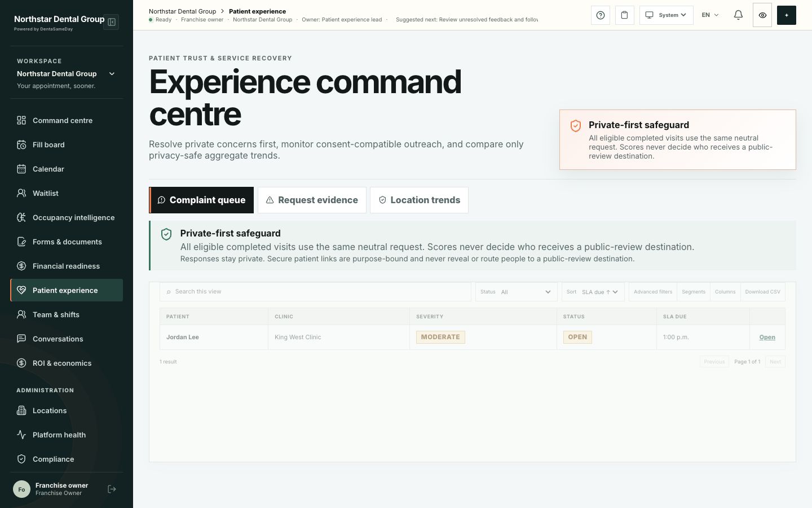Screen dimensions: 812x508
Task: Click the Northstar Dental Group breadcrumb link
Action: point(182,11)
